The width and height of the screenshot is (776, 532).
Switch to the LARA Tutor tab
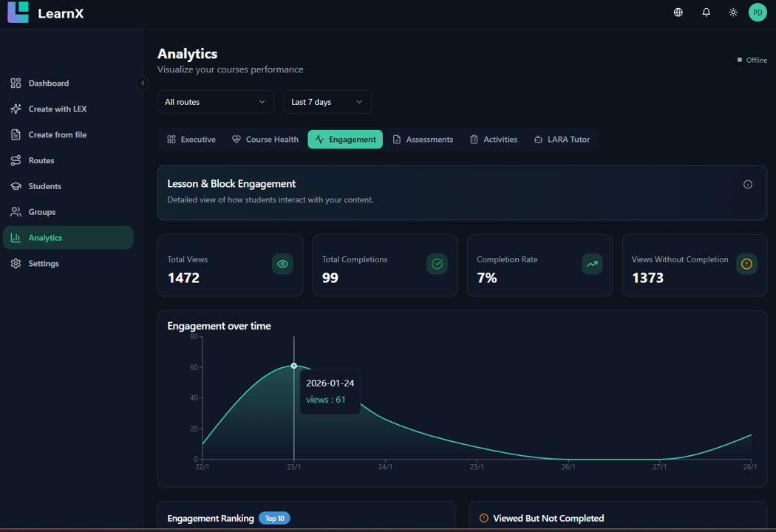tap(562, 140)
